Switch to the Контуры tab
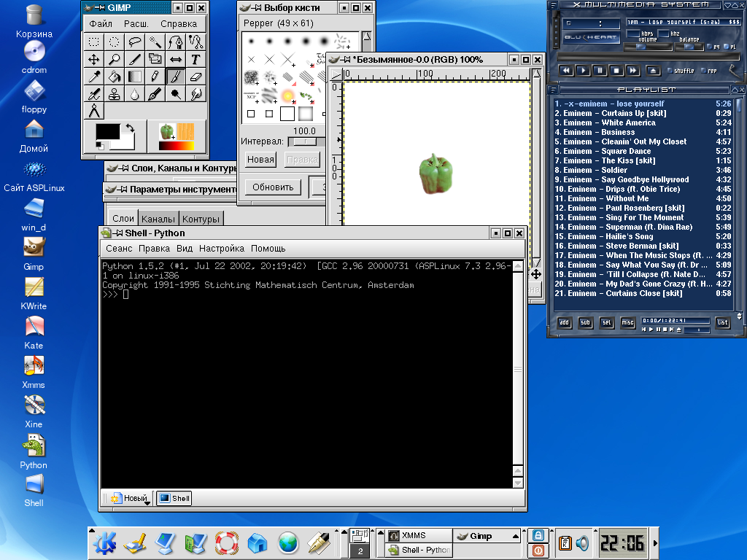Image resolution: width=747 pixels, height=560 pixels. point(201,219)
